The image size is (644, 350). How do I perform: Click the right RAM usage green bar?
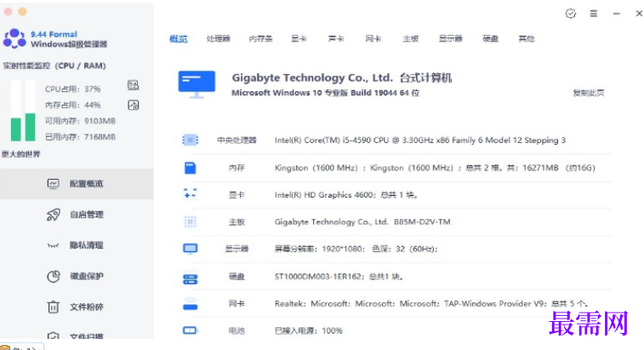tap(31, 127)
